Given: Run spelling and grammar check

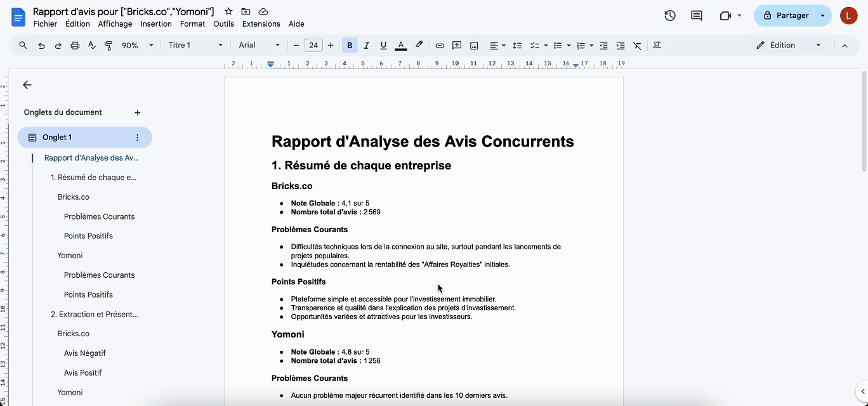Looking at the screenshot, I should tap(92, 45).
